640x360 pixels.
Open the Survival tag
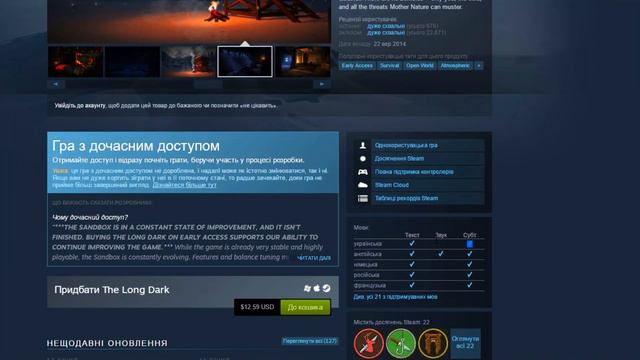tap(389, 66)
